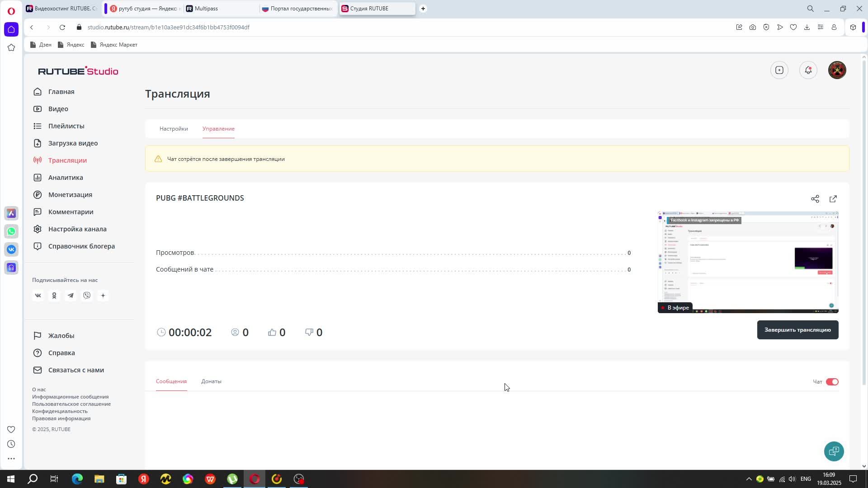
Task: Switch to рутуб студия Яндекс browser tab
Action: coord(145,9)
